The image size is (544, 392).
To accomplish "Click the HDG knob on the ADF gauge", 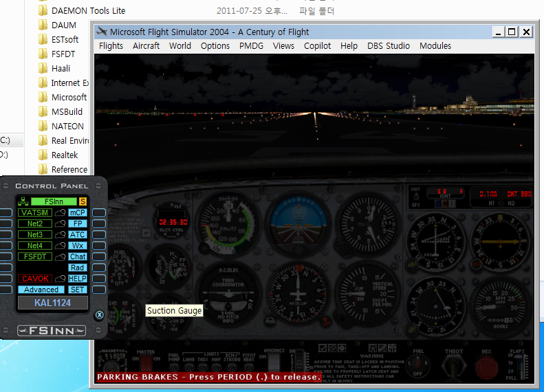I will coord(477,265).
